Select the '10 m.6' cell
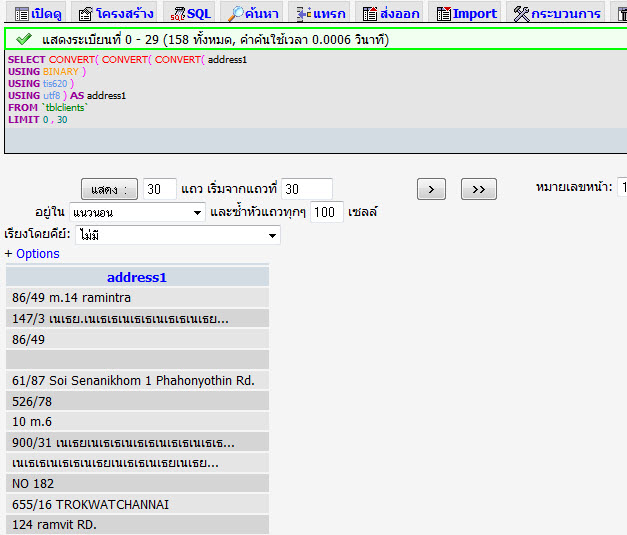The height and width of the screenshot is (535, 627). (x=138, y=421)
